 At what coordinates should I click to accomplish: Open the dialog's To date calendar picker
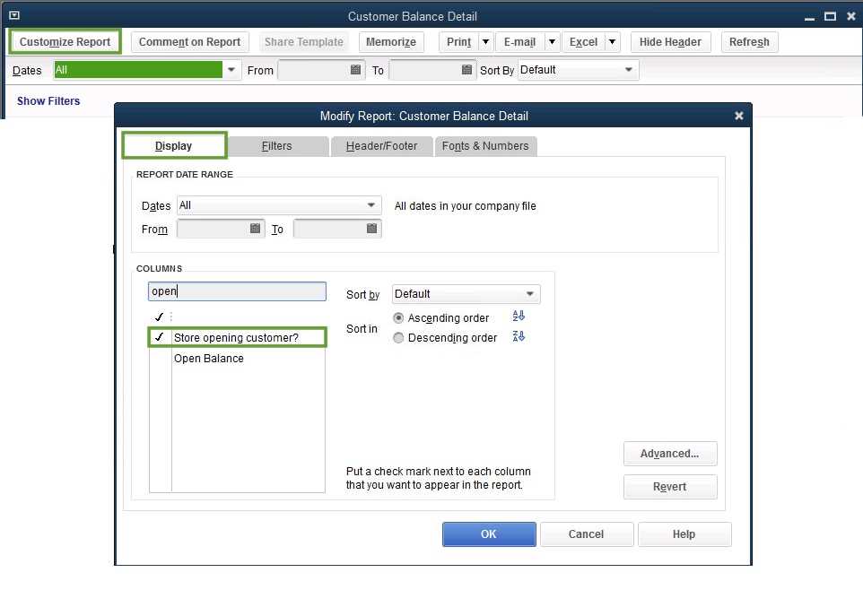[371, 229]
